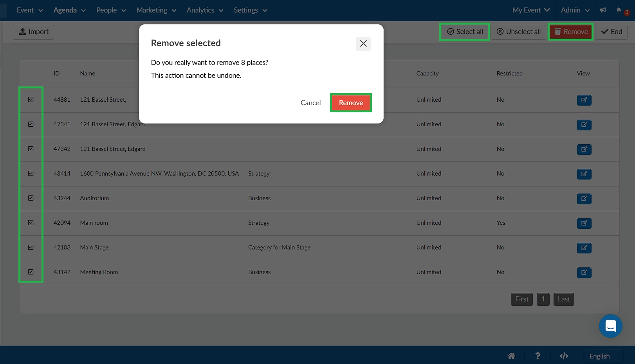This screenshot has width=635, height=364.
Task: Uncheck the Auditorium row checkbox
Action: [31, 198]
